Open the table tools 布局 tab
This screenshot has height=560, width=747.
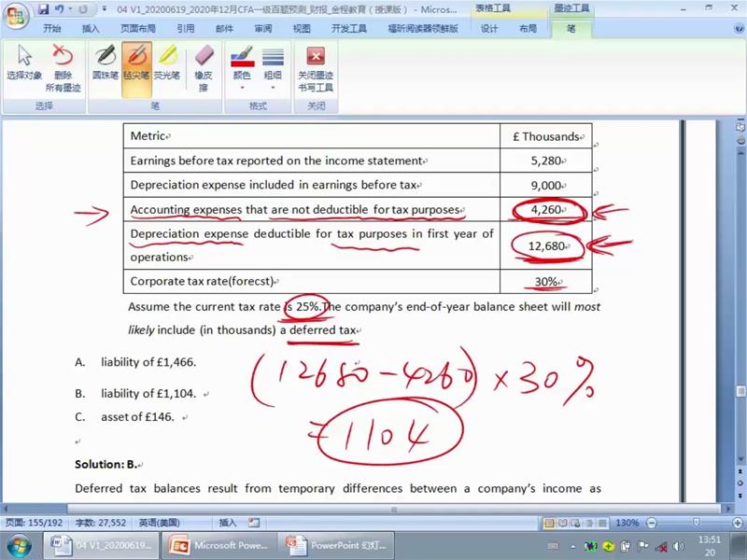pyautogui.click(x=528, y=29)
